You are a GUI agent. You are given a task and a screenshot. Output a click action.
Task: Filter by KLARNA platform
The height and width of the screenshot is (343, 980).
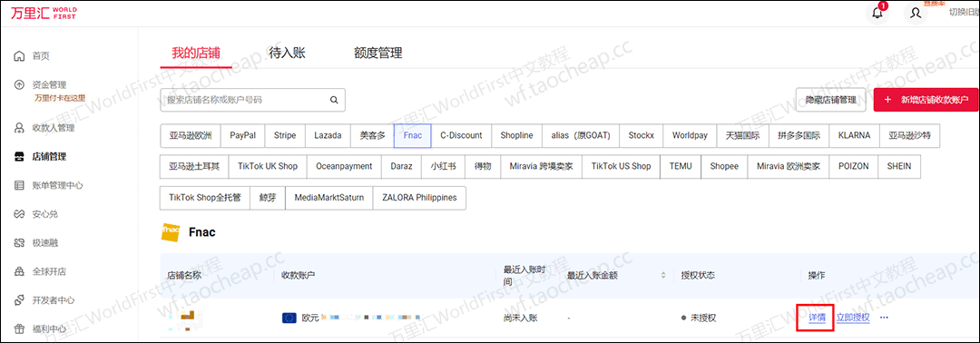pyautogui.click(x=855, y=135)
